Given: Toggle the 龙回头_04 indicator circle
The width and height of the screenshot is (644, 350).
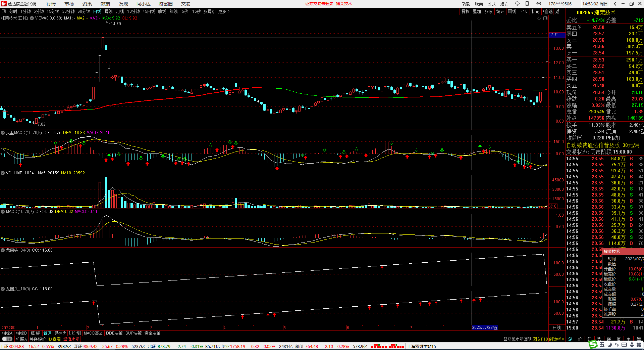Looking at the screenshot, I should click(x=3, y=250).
